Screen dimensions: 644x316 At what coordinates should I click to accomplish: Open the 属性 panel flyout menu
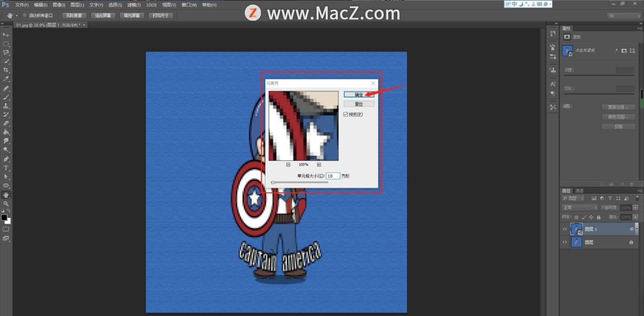click(x=640, y=28)
